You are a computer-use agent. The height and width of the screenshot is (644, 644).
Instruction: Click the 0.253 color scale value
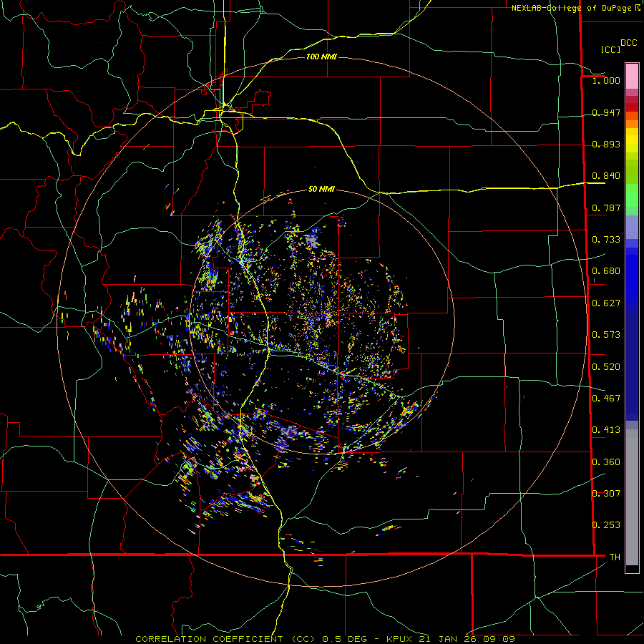click(x=606, y=525)
